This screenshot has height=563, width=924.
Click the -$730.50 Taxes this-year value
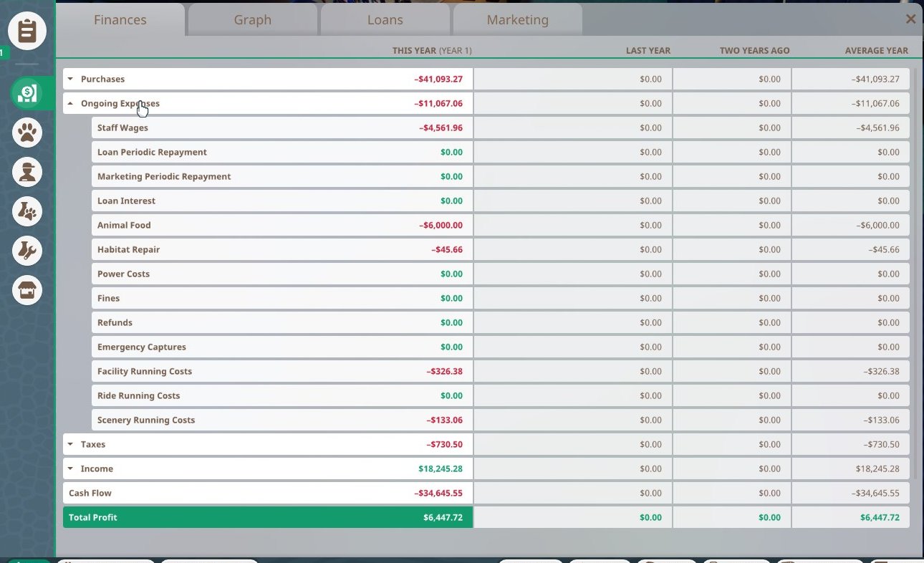(x=445, y=444)
